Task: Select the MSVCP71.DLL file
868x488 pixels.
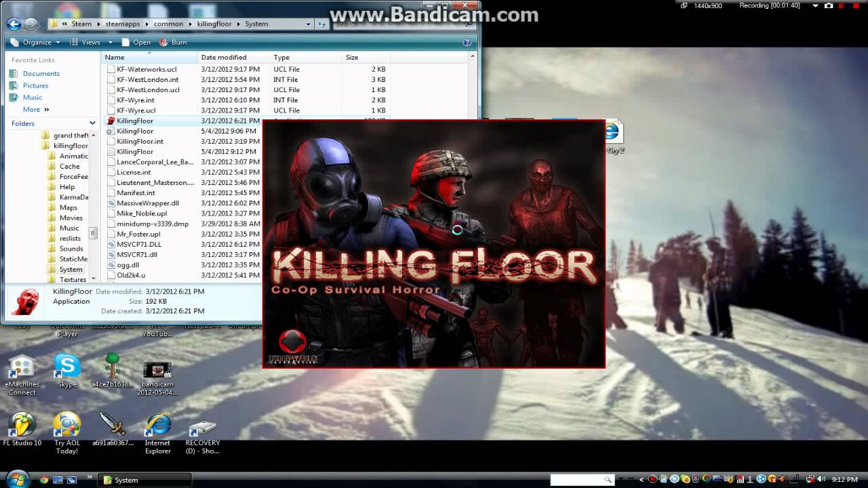Action: [x=139, y=244]
